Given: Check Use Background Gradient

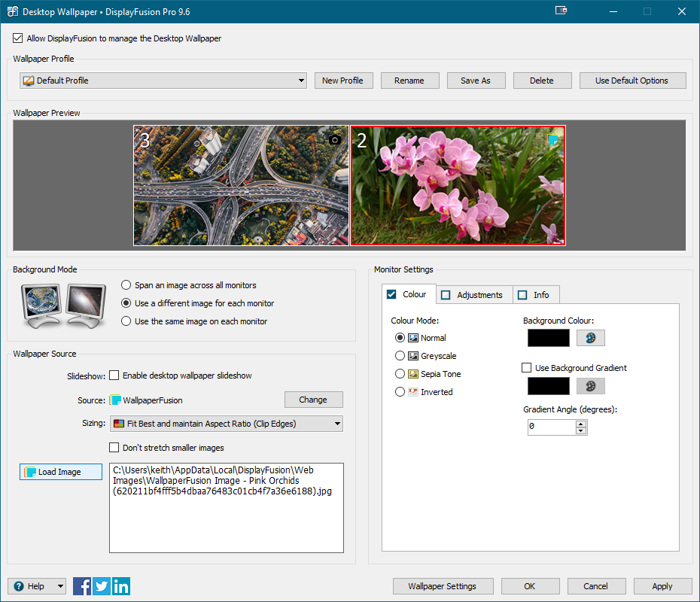Looking at the screenshot, I should tap(527, 368).
